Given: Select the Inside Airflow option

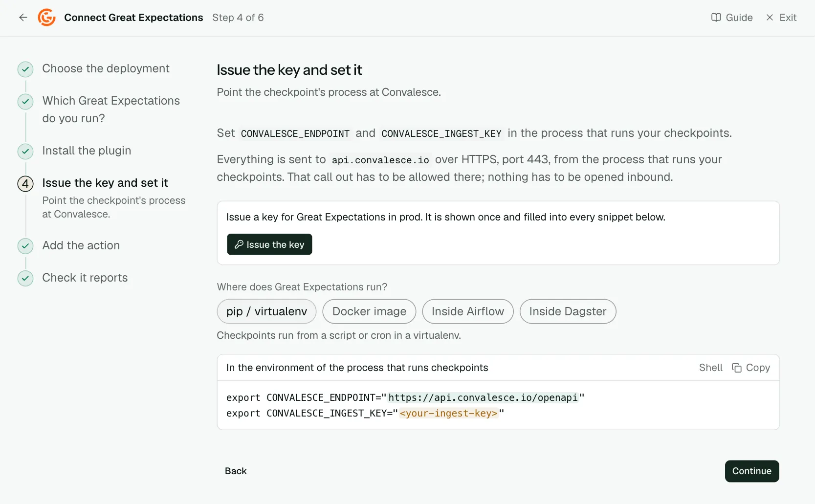Looking at the screenshot, I should [x=468, y=311].
